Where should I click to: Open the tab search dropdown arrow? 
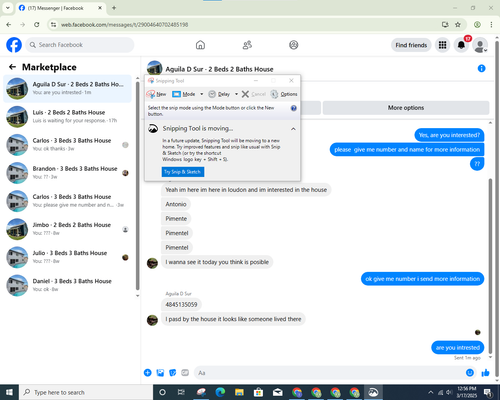(8, 8)
